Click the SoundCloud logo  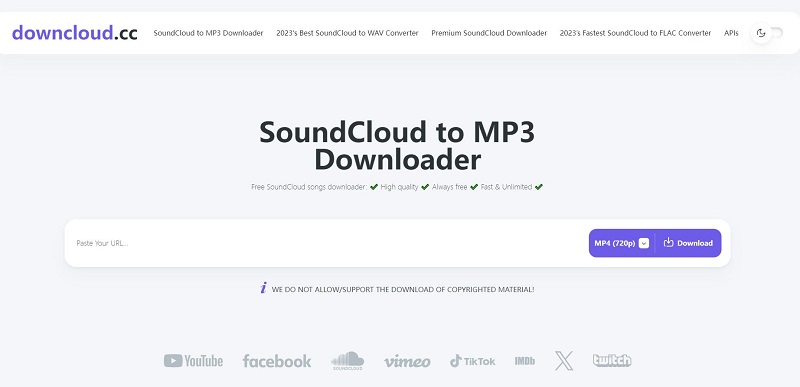347,360
